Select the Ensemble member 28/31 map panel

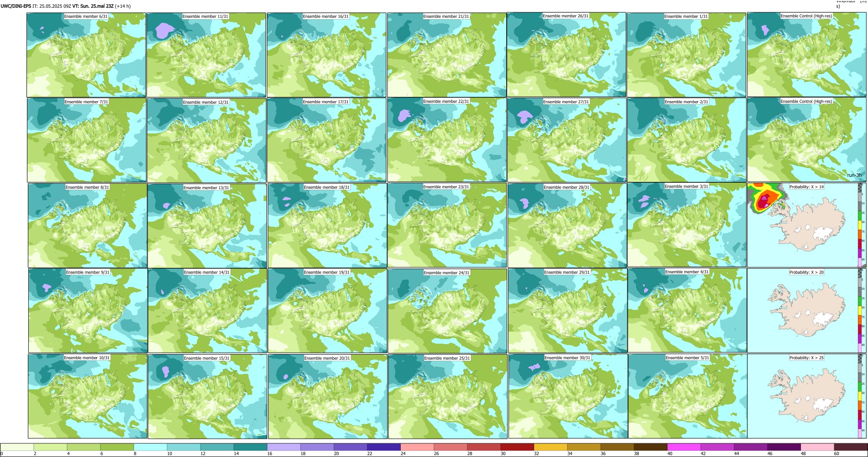(567, 225)
